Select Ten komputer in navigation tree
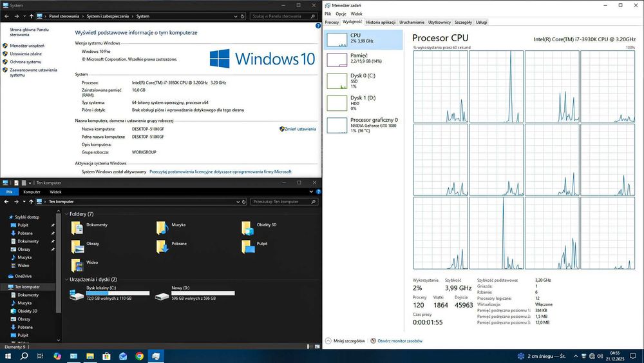 point(27,287)
